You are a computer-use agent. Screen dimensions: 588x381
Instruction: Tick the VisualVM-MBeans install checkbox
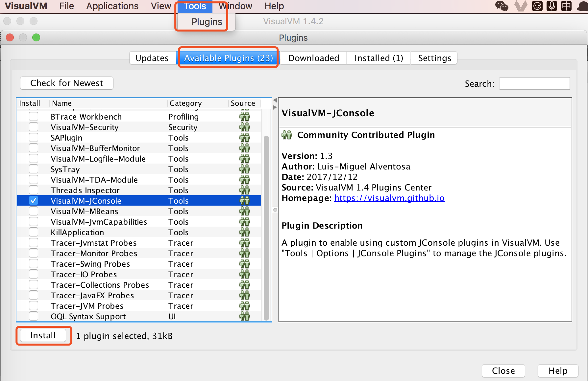34,211
